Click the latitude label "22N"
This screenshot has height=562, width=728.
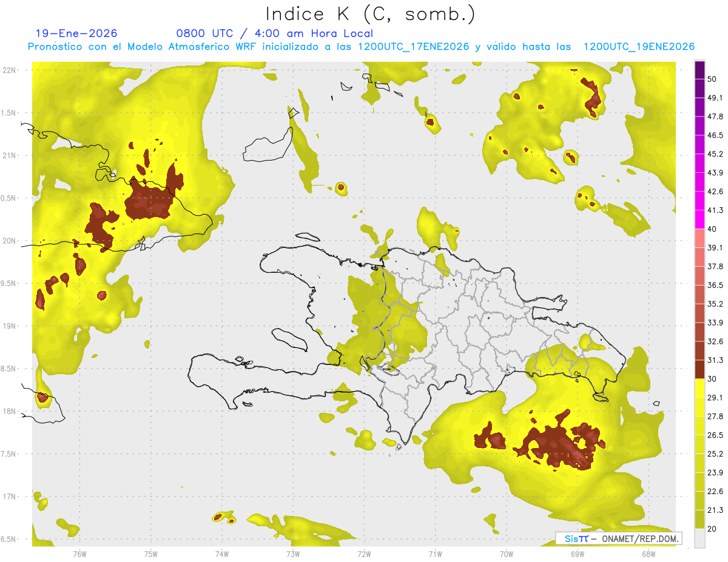pyautogui.click(x=10, y=70)
